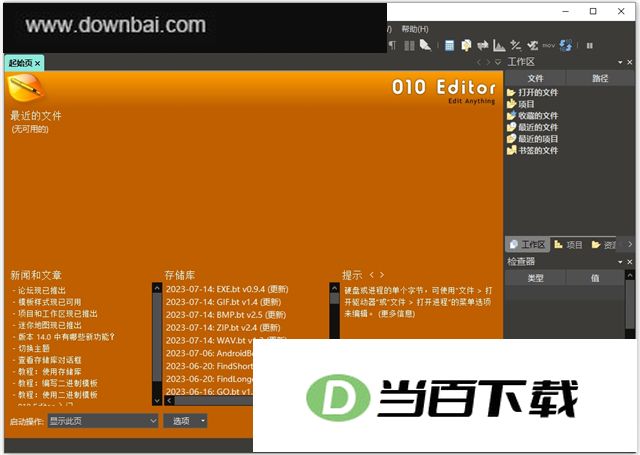Toggle column mode toolbar icon
640x455 pixels.
tap(409, 45)
